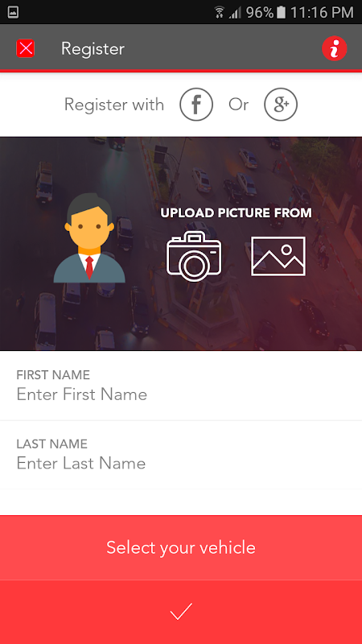Image resolution: width=362 pixels, height=644 pixels.
Task: Tap the battery indicator in status bar
Action: tap(281, 12)
